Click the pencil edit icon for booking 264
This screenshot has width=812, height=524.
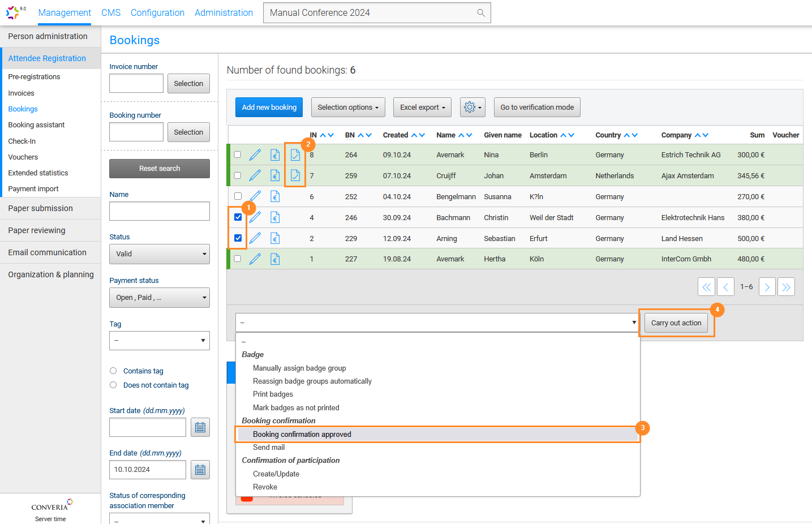(x=255, y=154)
